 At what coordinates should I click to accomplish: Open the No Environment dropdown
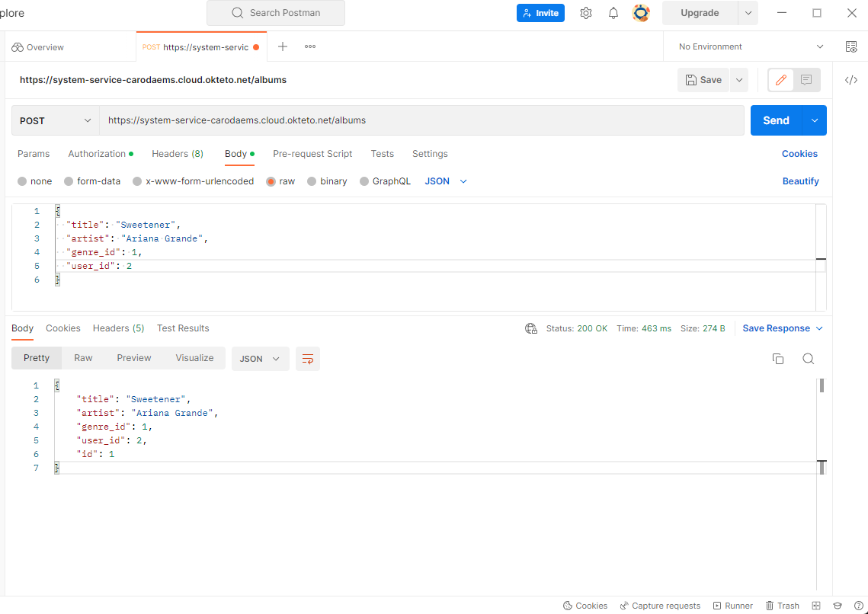tap(745, 46)
